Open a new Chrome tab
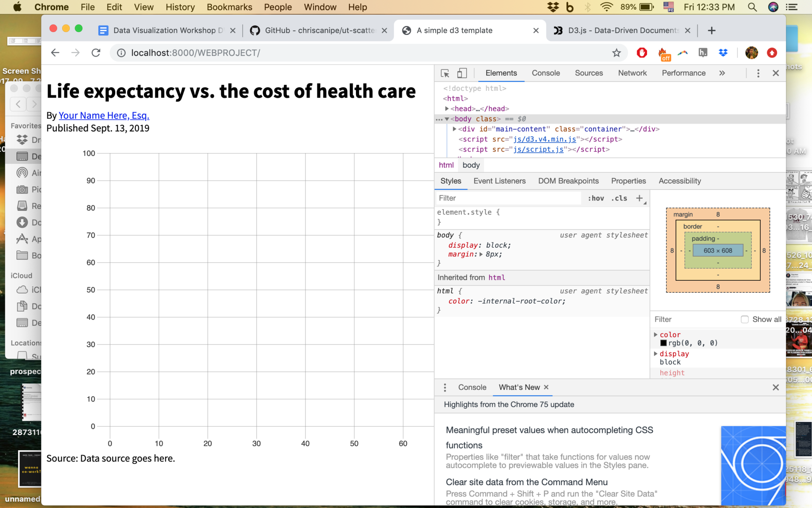 coord(712,31)
